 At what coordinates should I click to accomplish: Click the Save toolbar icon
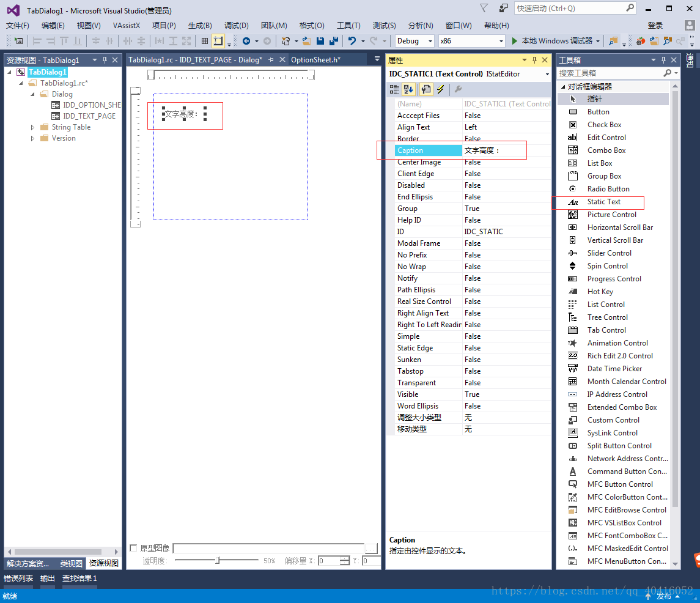pyautogui.click(x=320, y=41)
